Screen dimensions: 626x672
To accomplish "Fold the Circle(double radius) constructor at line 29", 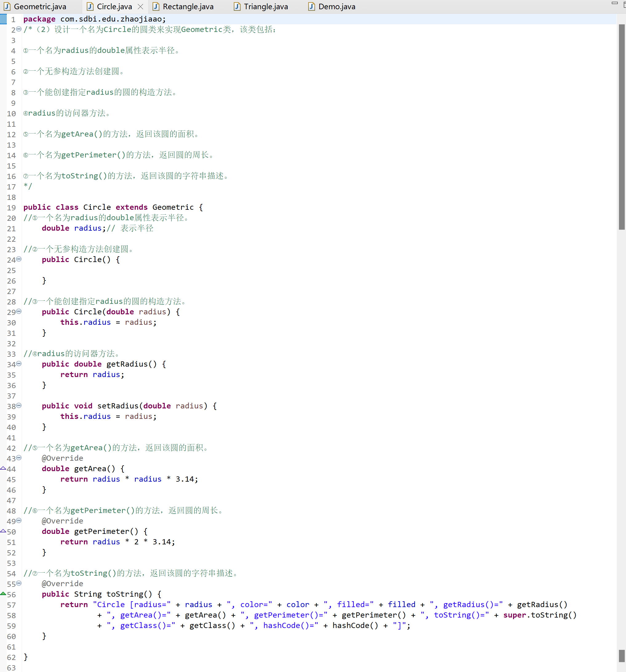I will [x=19, y=311].
